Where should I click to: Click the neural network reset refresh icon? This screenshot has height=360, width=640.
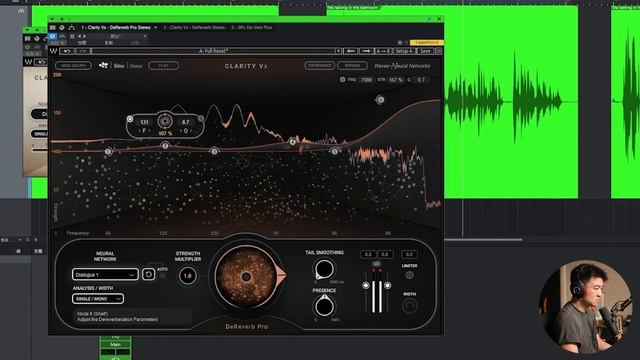(x=148, y=274)
